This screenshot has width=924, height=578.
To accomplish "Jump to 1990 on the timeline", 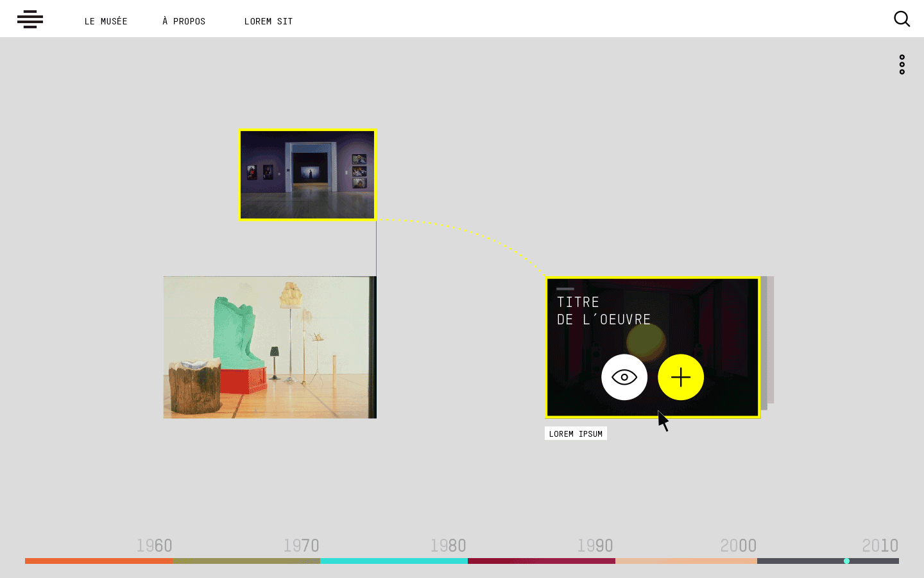I will (x=595, y=546).
